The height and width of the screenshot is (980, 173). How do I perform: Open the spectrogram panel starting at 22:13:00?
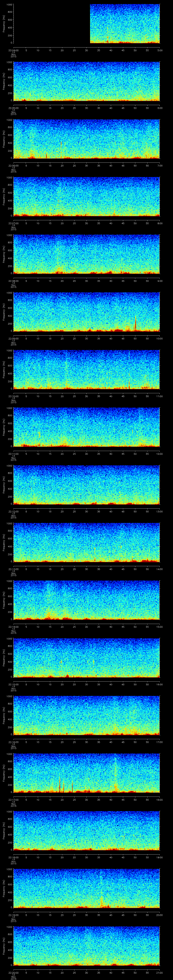(87, 543)
